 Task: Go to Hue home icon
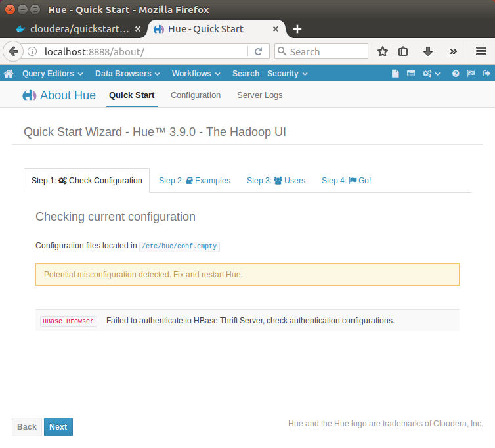(9, 74)
